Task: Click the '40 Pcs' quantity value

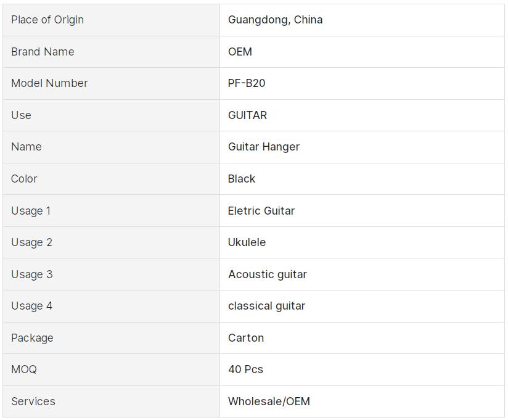Action: point(245,369)
